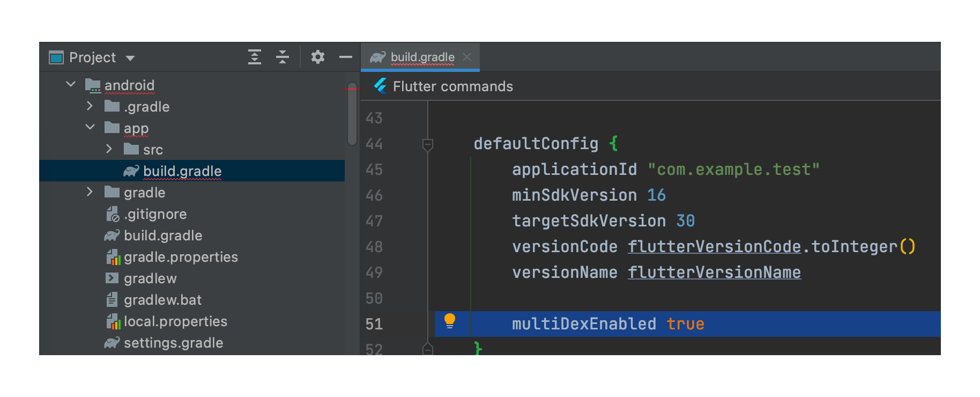Fold the defaultConfig block at line 44

pos(428,144)
